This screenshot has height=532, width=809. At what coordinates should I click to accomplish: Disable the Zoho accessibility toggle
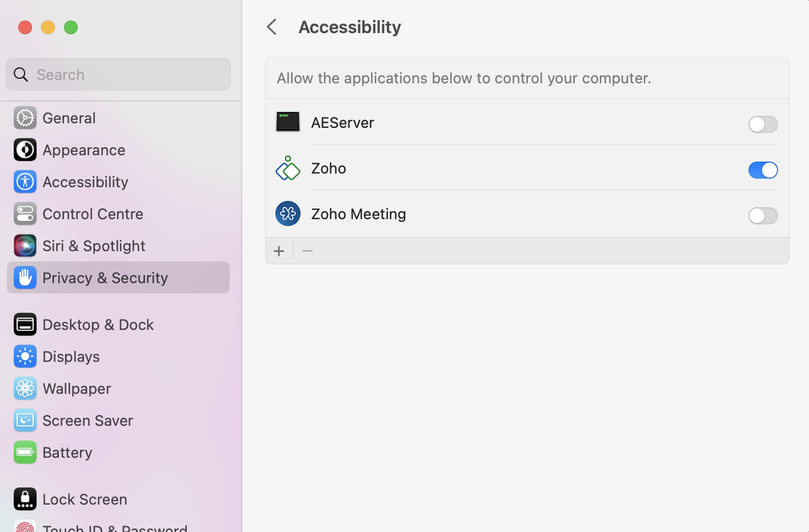(763, 170)
